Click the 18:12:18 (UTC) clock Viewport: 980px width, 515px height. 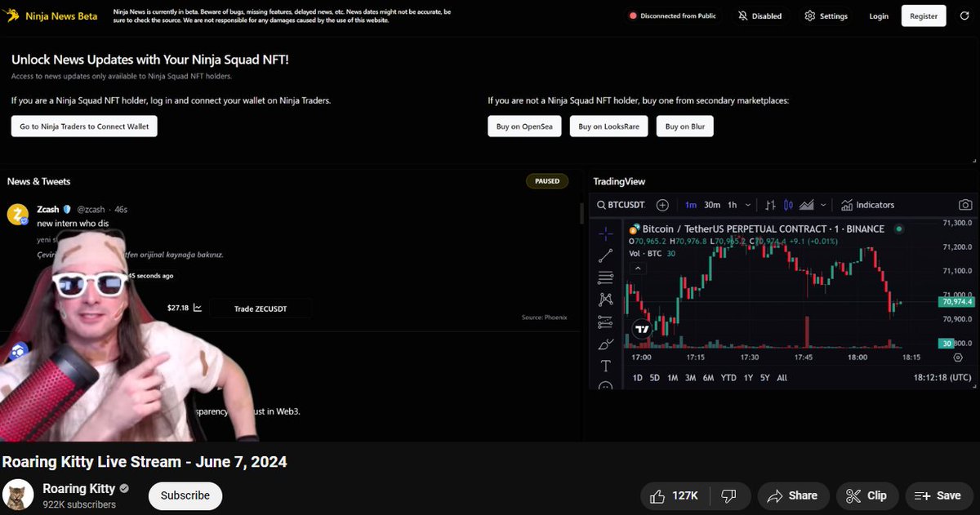(x=943, y=378)
